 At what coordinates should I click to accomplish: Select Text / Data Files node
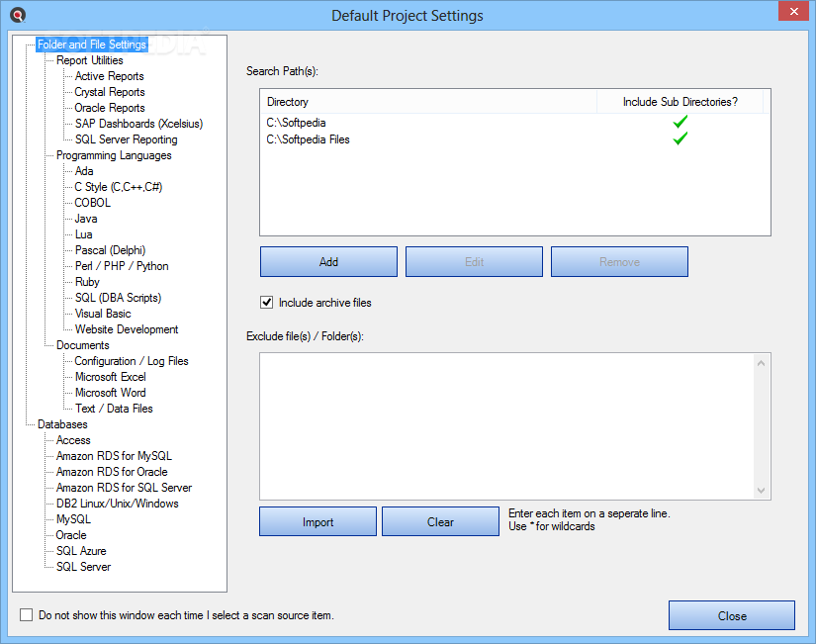[x=114, y=409]
